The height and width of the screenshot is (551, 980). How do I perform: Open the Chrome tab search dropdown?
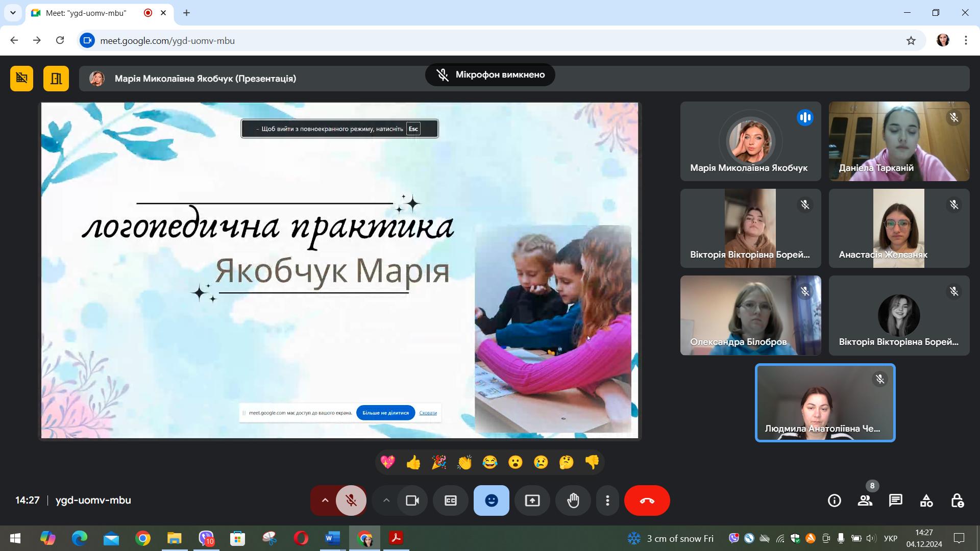point(13,13)
